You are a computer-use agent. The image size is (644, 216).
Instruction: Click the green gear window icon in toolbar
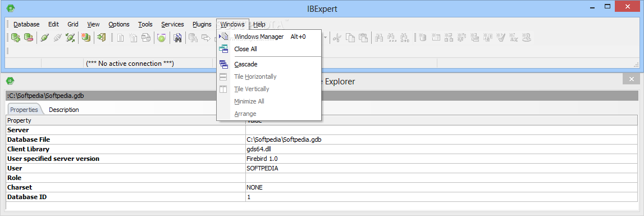pos(161,38)
